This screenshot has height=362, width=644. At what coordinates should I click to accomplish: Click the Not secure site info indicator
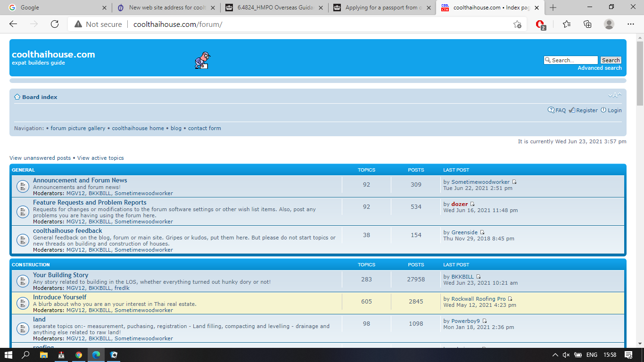click(x=97, y=24)
